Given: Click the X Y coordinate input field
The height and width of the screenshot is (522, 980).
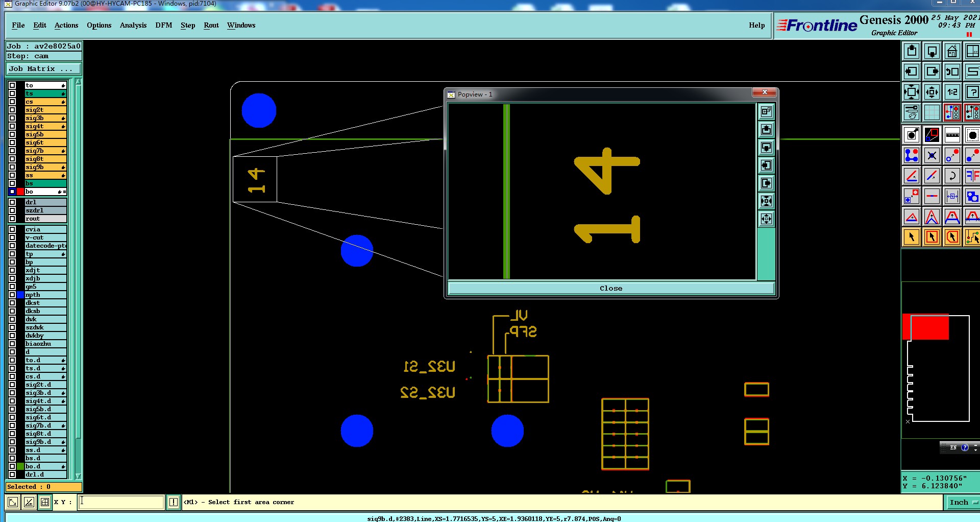Looking at the screenshot, I should [x=121, y=502].
